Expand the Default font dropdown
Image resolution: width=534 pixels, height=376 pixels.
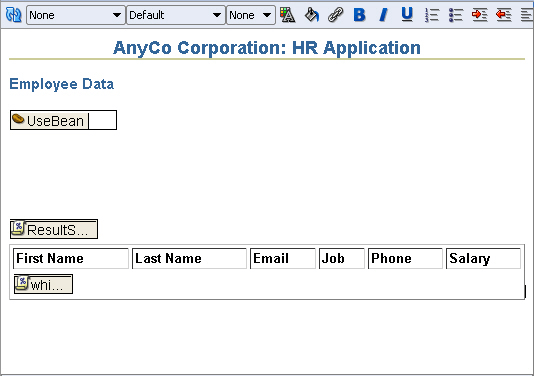(176, 15)
